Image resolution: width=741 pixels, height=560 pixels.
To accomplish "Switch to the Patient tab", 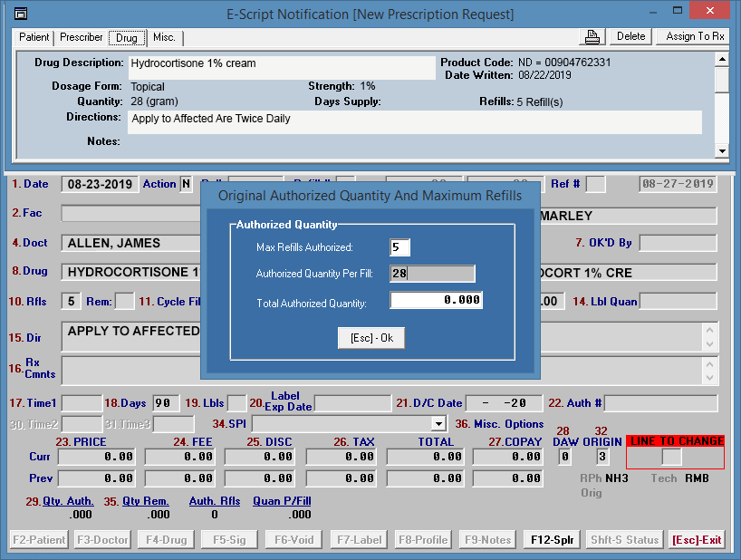I will [x=34, y=38].
